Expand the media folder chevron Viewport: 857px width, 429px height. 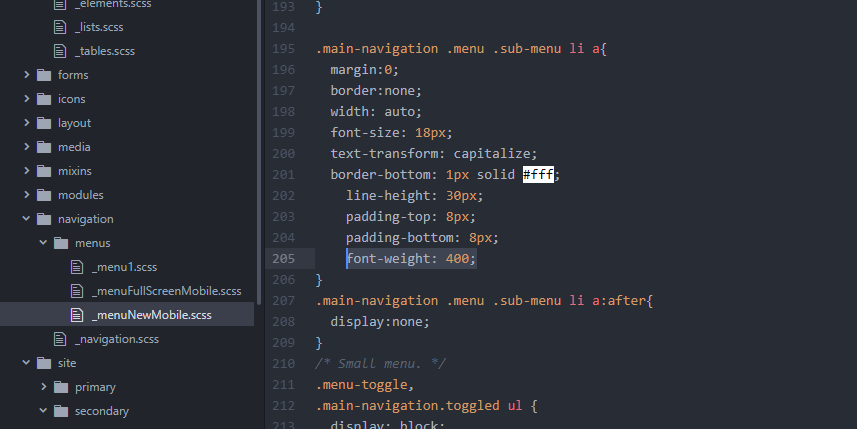click(26, 147)
